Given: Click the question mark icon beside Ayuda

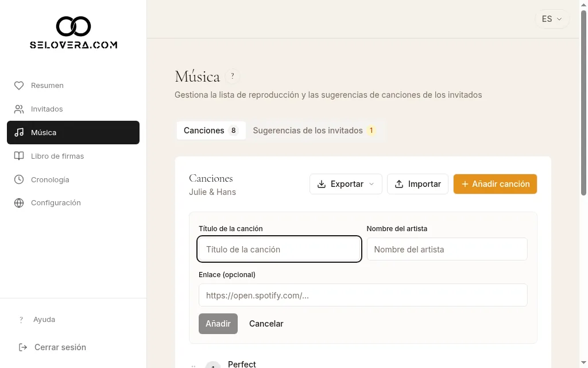Looking at the screenshot, I should (21, 320).
